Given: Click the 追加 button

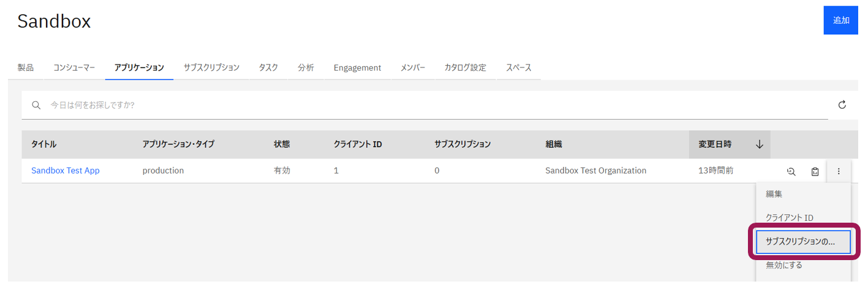Looking at the screenshot, I should tap(841, 20).
